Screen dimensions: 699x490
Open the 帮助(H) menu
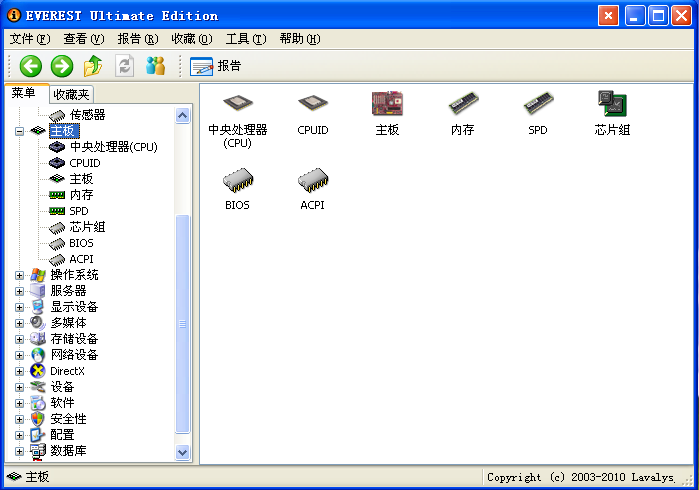click(300, 39)
